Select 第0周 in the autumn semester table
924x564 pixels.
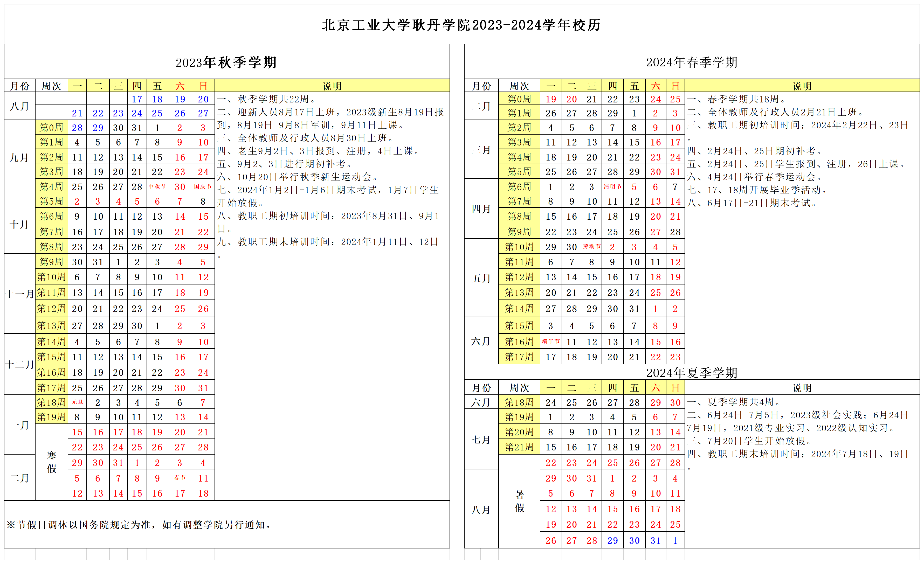click(51, 127)
